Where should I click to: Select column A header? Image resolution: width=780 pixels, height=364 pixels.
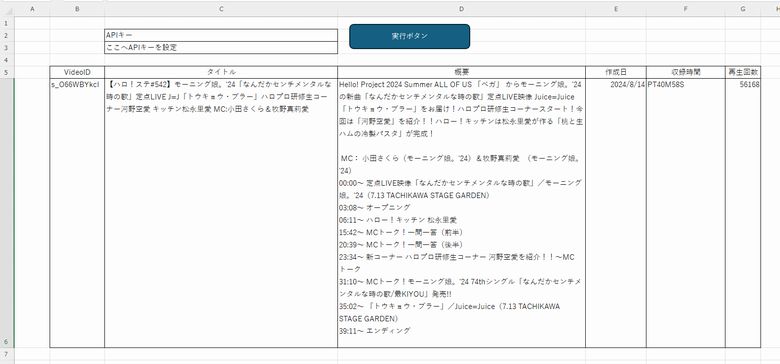click(x=32, y=9)
